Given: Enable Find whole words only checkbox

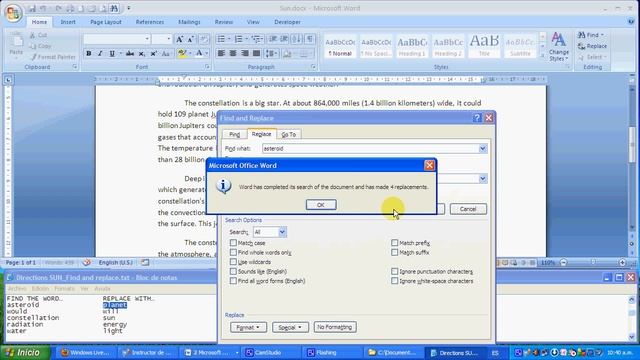Looking at the screenshot, I should click(x=233, y=253).
